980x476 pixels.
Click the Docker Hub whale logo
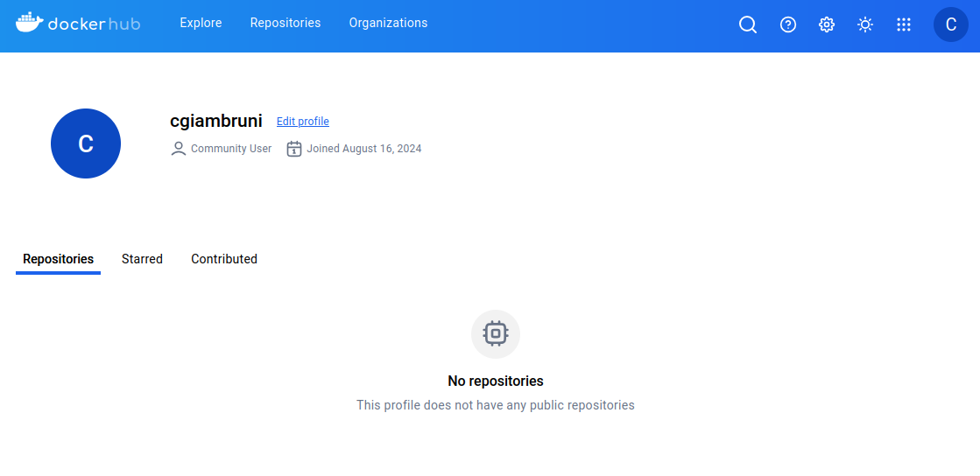[x=29, y=23]
